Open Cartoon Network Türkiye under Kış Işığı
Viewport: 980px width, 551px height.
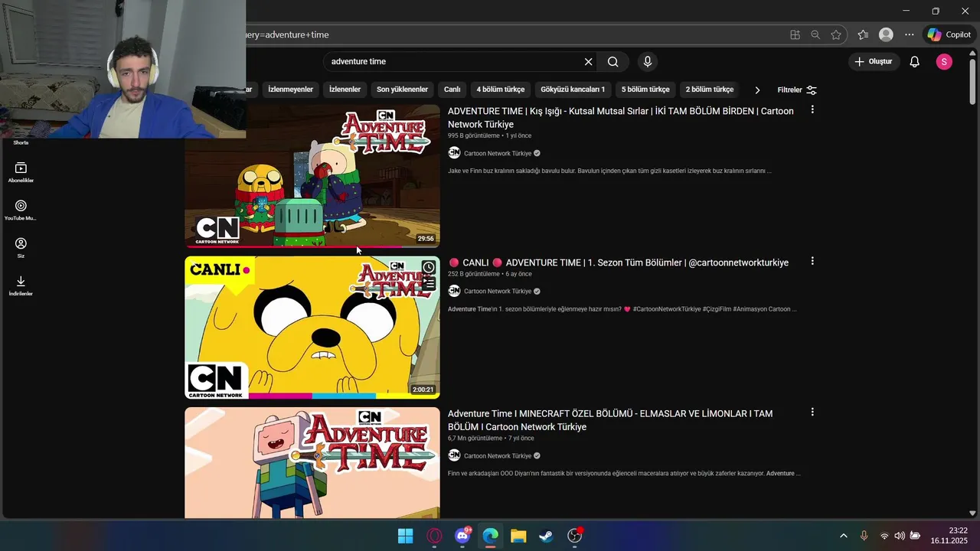point(498,153)
